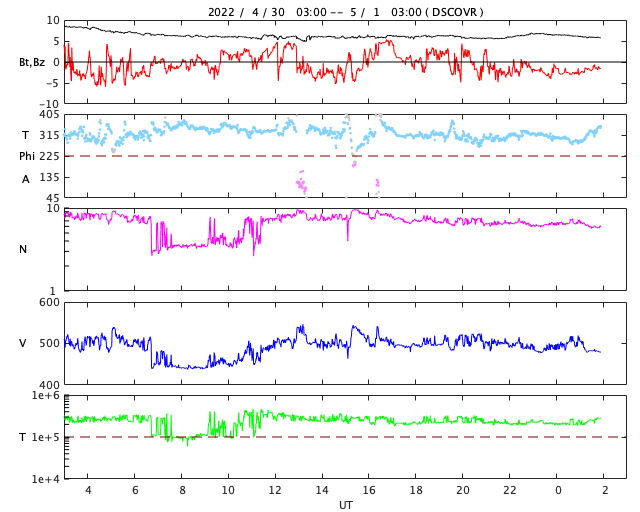The image size is (640, 512).
Task: Click the '22' hour tick label
Action: point(510,490)
